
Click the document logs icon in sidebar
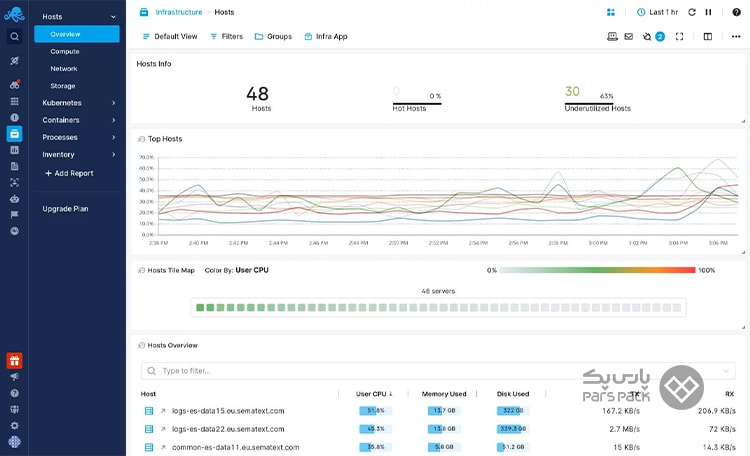point(14,167)
